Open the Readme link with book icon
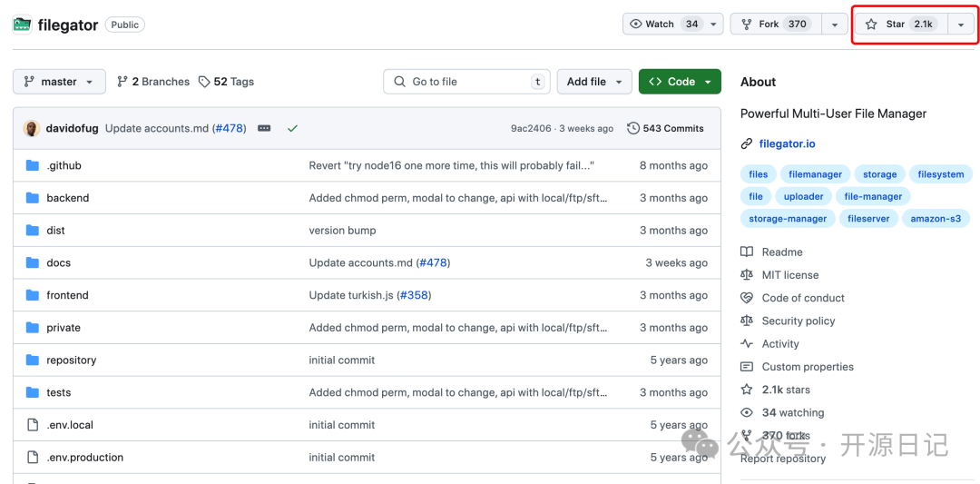 [772, 252]
